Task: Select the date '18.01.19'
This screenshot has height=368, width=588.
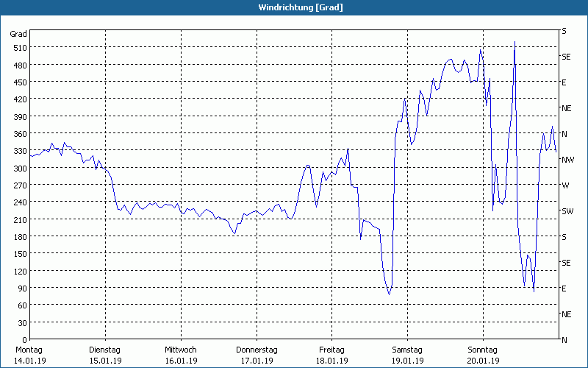Action: click(x=332, y=361)
